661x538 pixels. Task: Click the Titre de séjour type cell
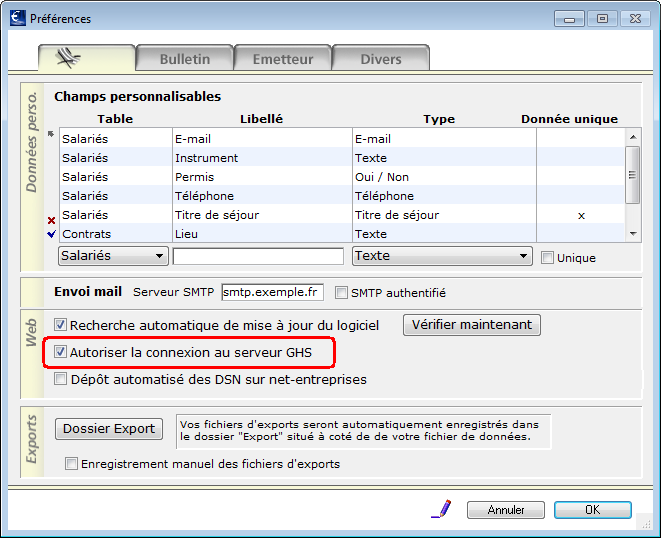[x=444, y=215]
